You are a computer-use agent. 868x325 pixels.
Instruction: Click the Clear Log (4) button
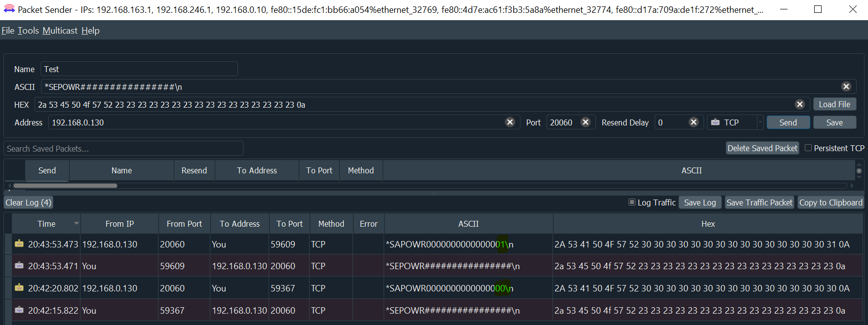28,203
